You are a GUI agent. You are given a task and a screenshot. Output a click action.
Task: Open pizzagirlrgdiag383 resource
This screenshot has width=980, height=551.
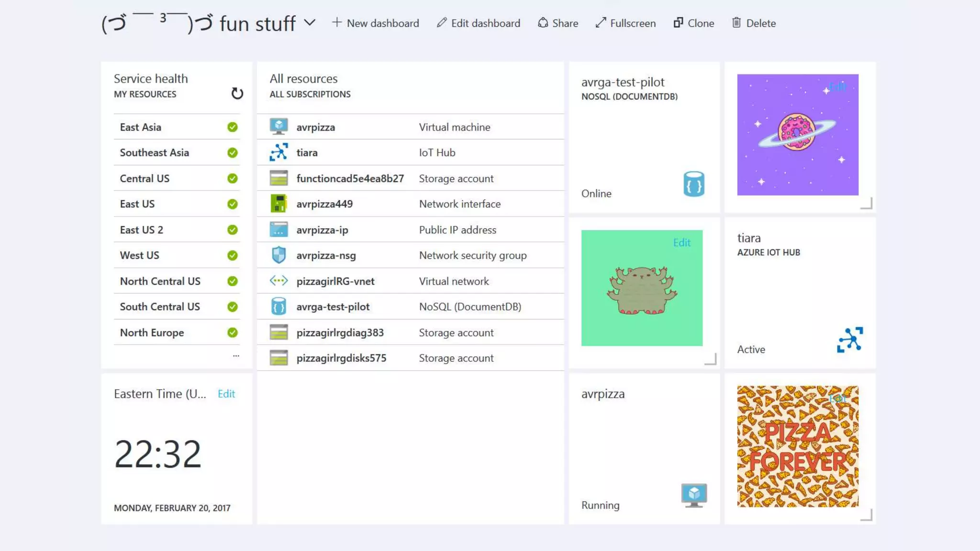(340, 332)
